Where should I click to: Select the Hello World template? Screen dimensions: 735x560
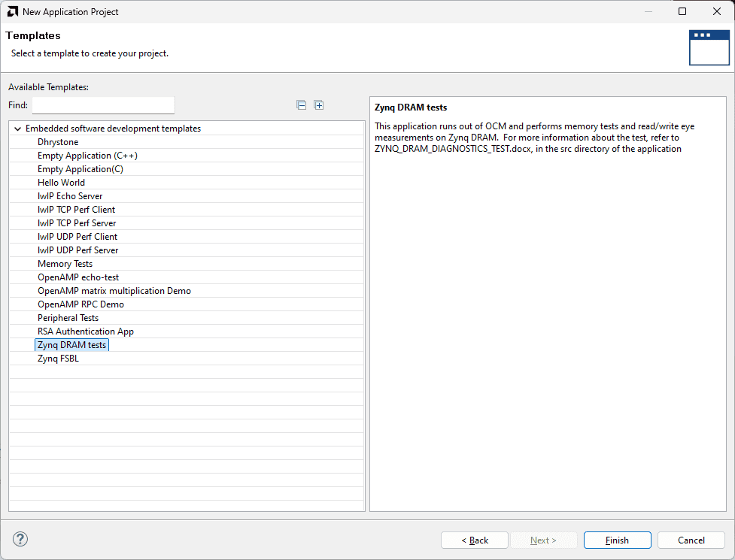[x=61, y=183]
